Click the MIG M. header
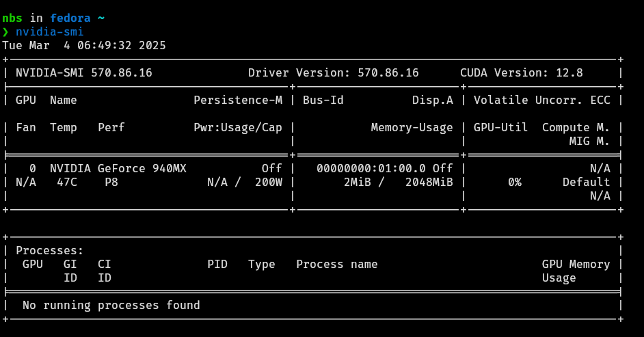Viewport: 644px width, 337px height. click(x=589, y=141)
